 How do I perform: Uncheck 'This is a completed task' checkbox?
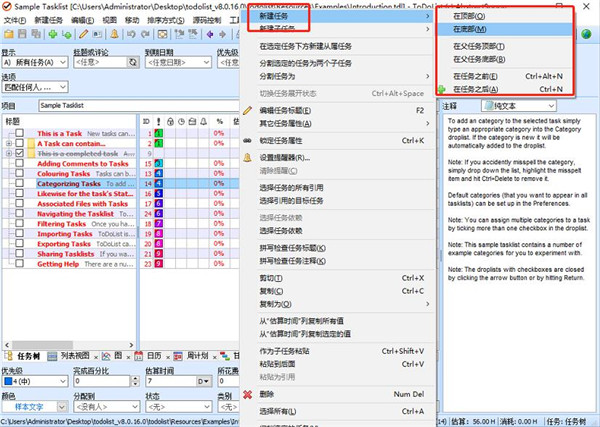point(20,153)
